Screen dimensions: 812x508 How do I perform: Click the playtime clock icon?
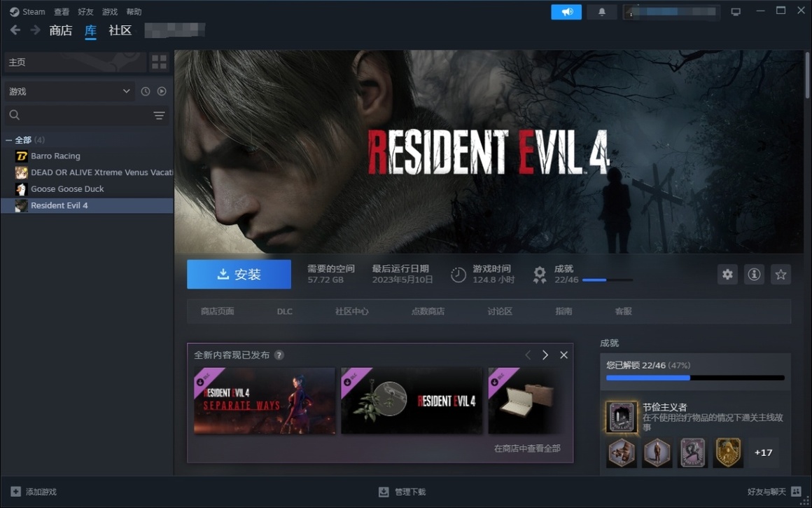click(458, 275)
